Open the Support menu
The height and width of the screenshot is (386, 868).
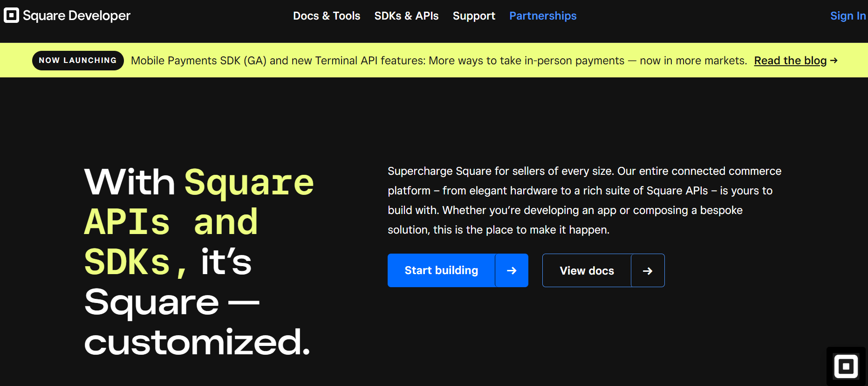pos(474,16)
